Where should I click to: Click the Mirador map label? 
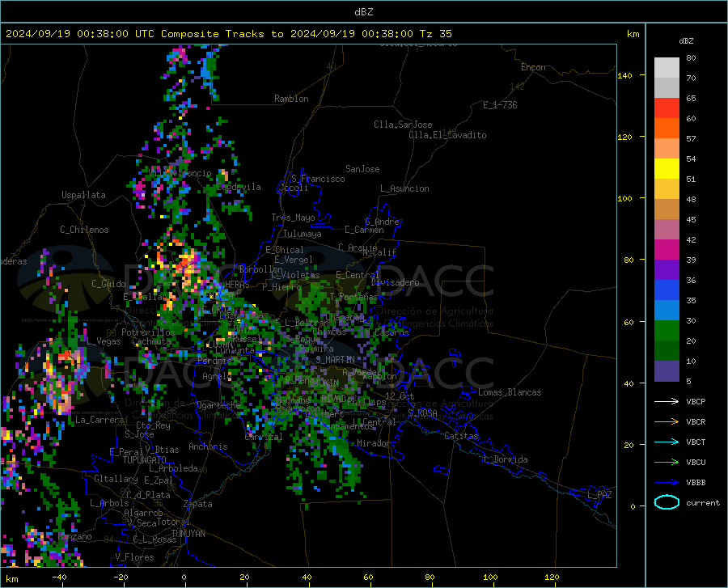pyautogui.click(x=374, y=443)
